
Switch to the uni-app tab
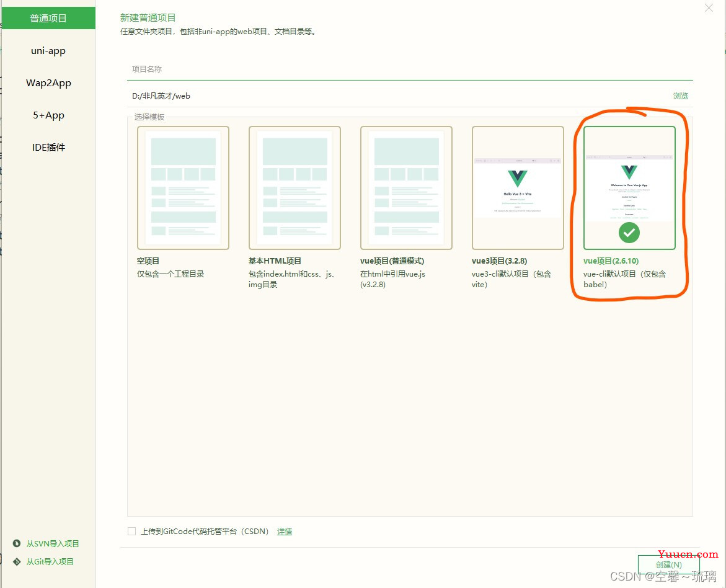pos(48,51)
